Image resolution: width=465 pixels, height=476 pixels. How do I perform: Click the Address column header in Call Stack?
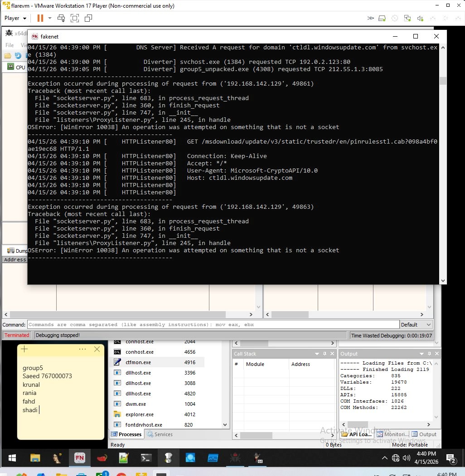311,364
